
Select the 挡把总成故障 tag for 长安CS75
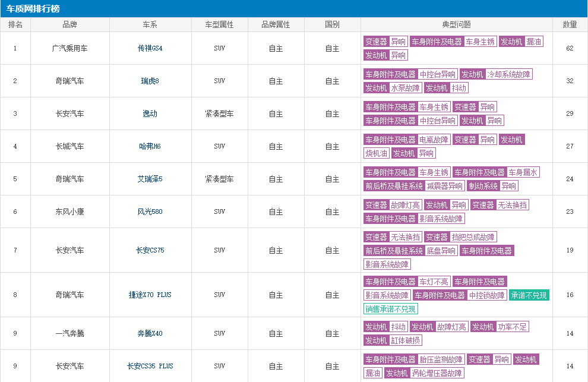tap(473, 237)
